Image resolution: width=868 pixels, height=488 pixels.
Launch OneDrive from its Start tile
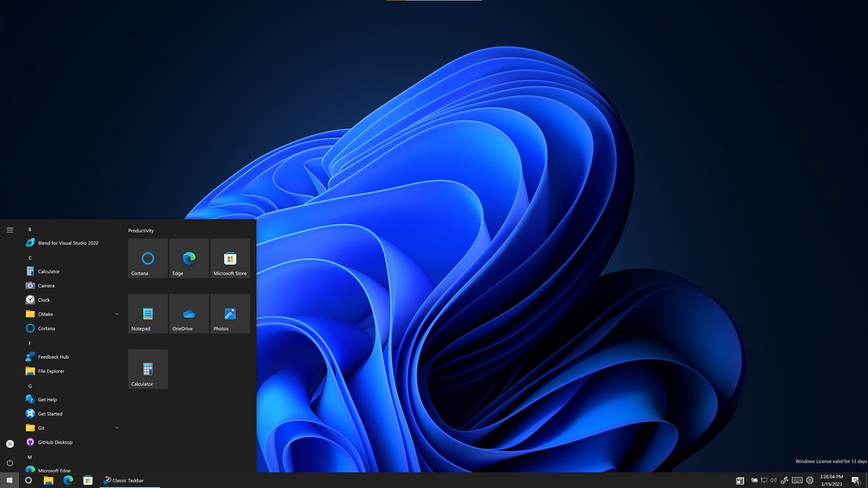[189, 313]
